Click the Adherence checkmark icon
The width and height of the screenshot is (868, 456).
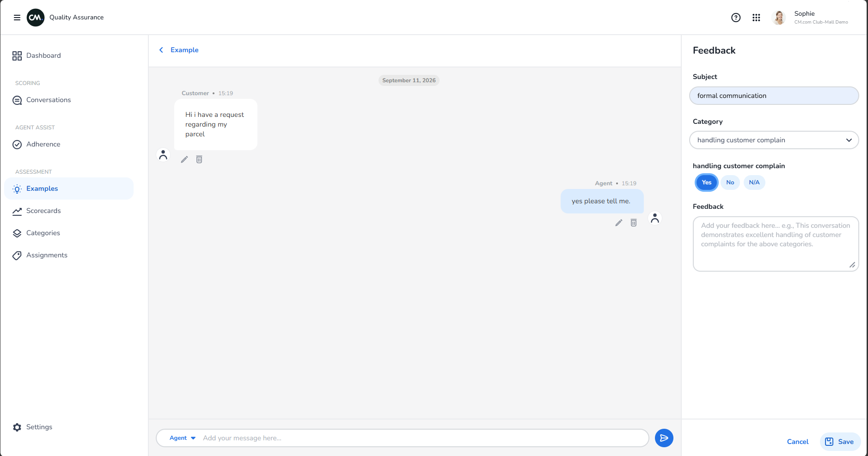click(17, 145)
